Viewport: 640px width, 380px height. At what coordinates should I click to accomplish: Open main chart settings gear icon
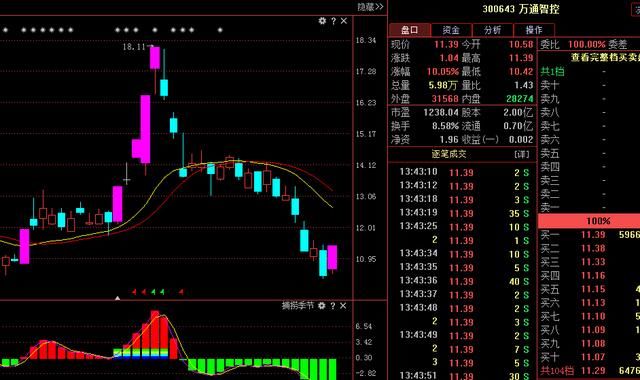point(322,21)
